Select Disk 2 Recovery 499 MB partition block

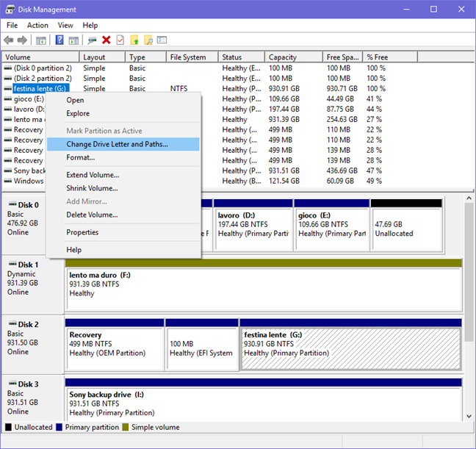point(115,345)
